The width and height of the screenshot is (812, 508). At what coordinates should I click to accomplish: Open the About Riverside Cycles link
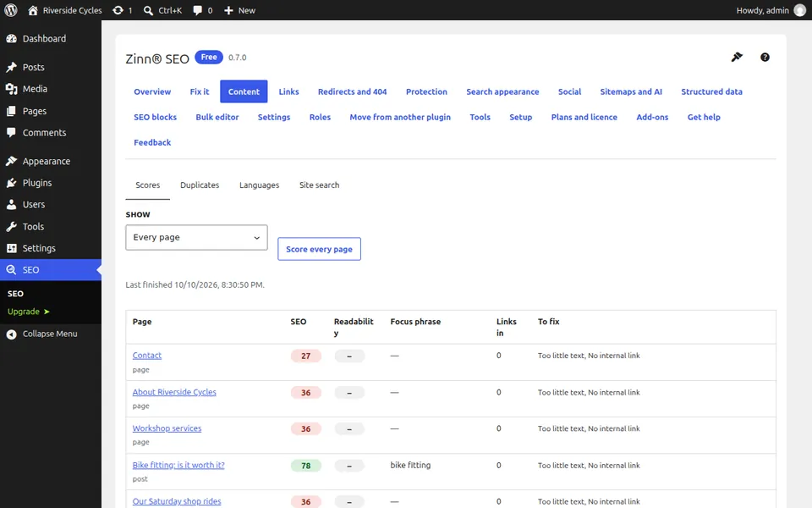click(x=174, y=392)
